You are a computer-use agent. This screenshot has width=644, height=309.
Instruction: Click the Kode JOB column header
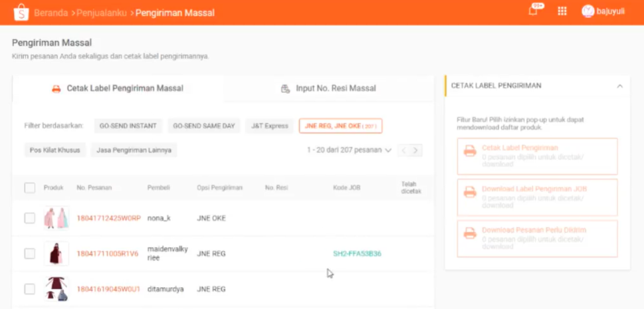[x=346, y=188]
